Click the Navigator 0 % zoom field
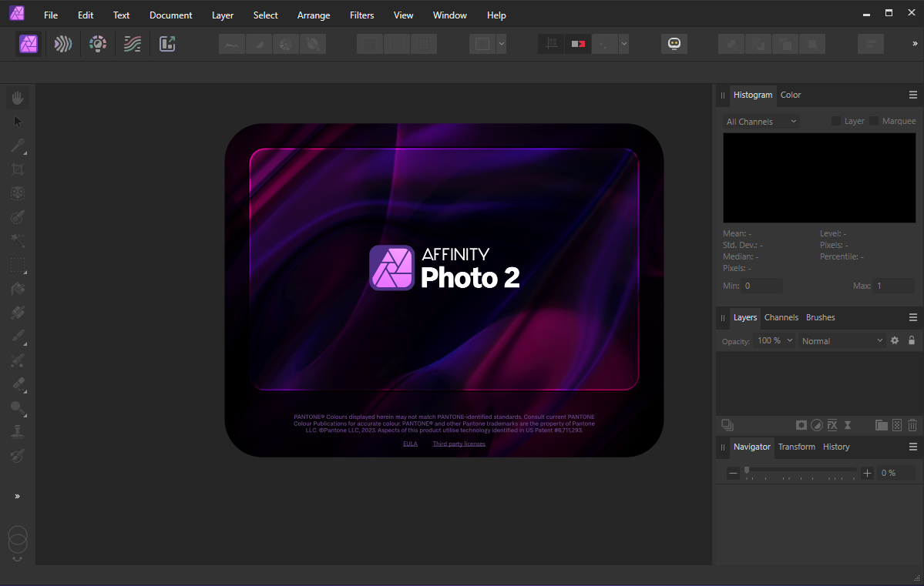This screenshot has height=586, width=924. (x=896, y=473)
